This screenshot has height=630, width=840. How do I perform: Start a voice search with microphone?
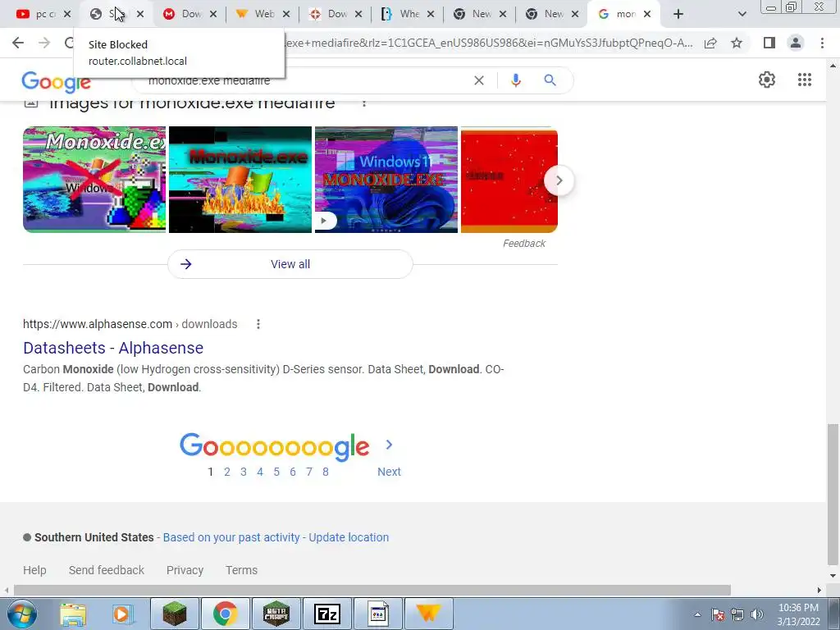[515, 80]
